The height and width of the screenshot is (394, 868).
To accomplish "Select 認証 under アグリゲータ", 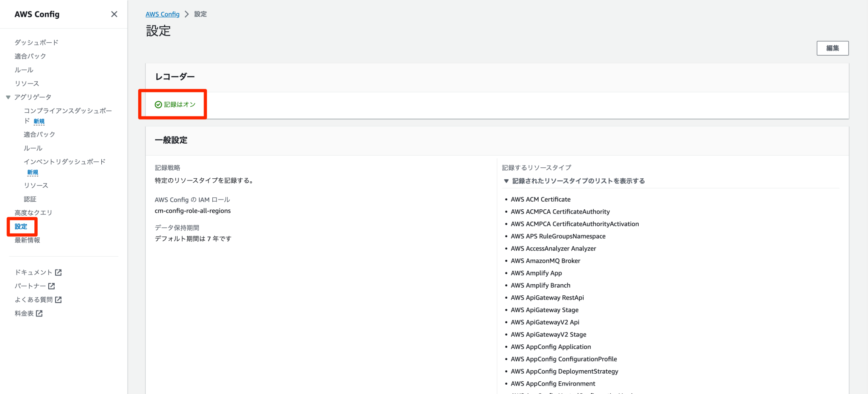I will coord(30,199).
